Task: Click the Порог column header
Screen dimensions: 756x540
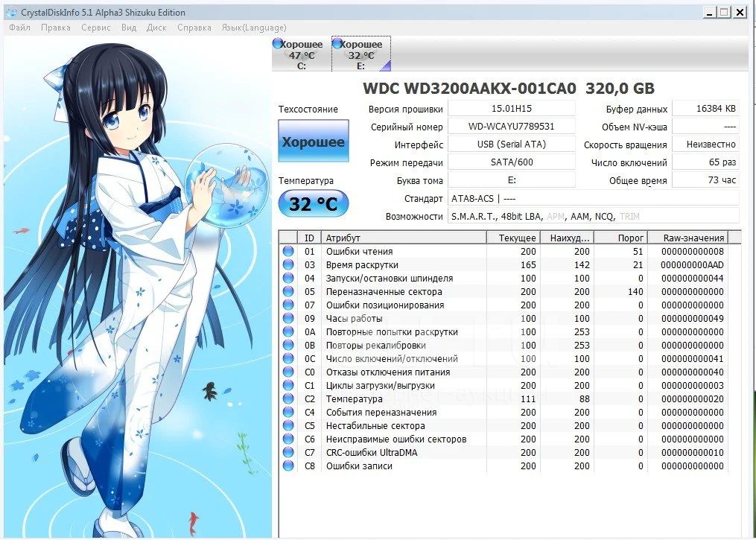Action: [x=621, y=238]
